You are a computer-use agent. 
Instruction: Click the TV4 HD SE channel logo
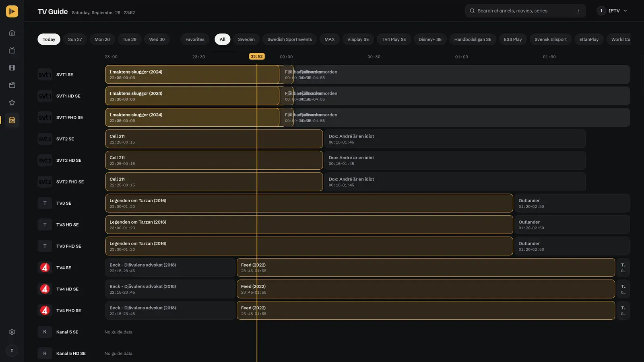coord(45,289)
